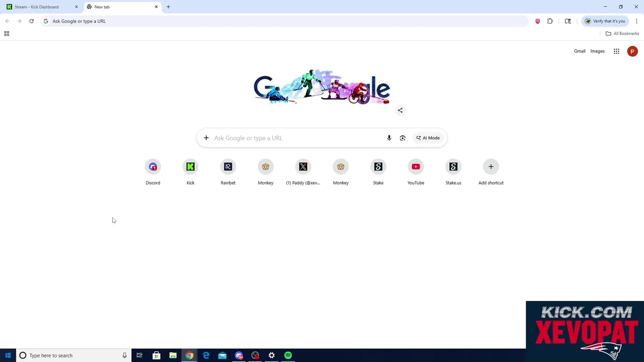Close the Stream - Kick Dashboard tab
This screenshot has height=362, width=644.
click(x=76, y=7)
